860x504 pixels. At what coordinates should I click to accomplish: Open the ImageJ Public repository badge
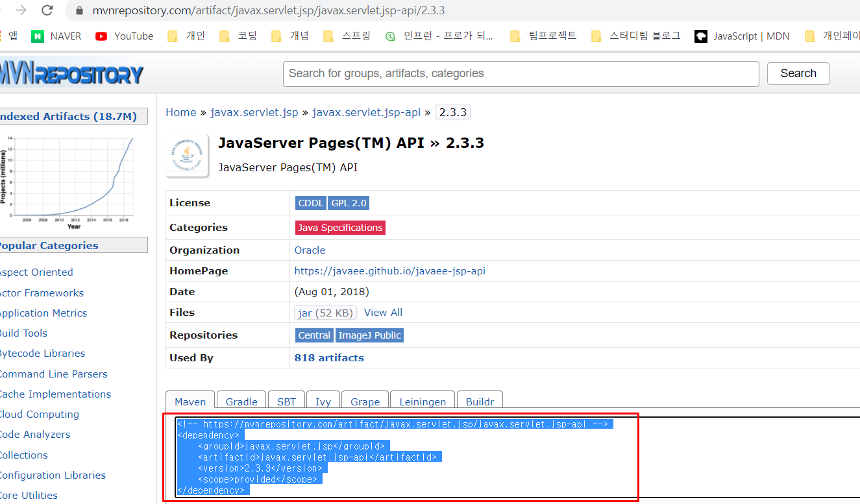point(369,335)
